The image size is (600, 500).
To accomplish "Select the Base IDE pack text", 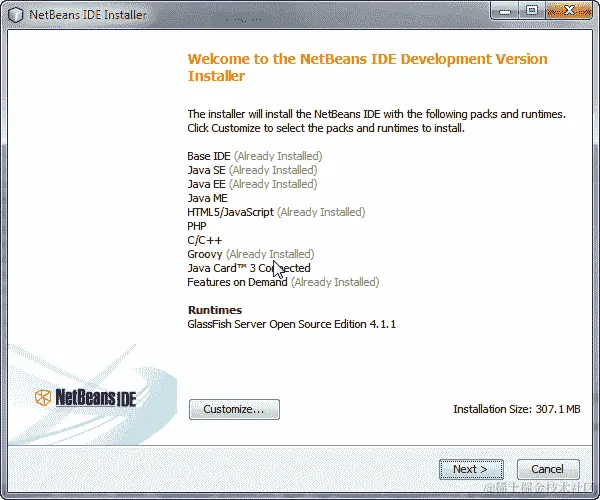I will (209, 156).
